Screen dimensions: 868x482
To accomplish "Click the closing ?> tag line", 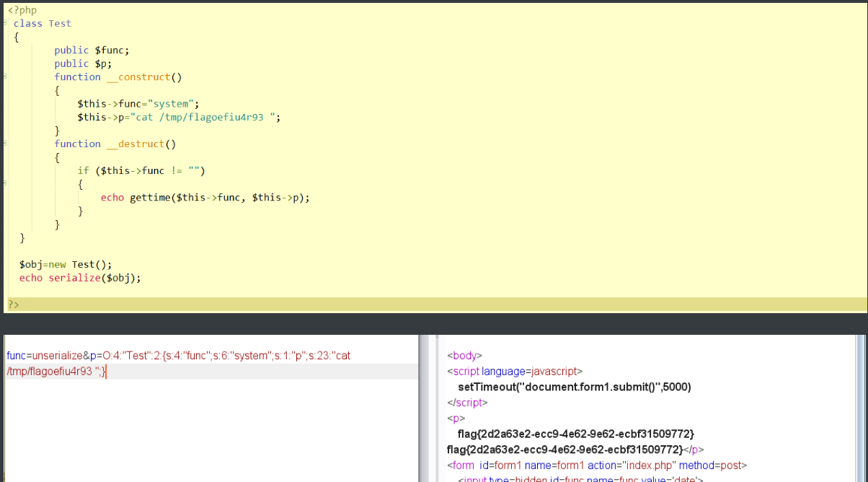I will click(x=14, y=305).
